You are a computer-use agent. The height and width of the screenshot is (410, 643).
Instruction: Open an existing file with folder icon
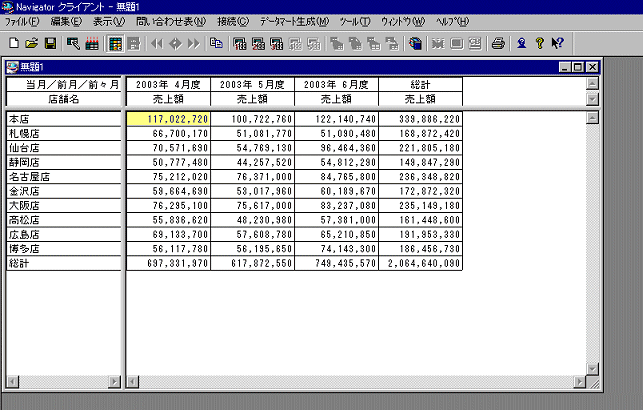click(32, 43)
